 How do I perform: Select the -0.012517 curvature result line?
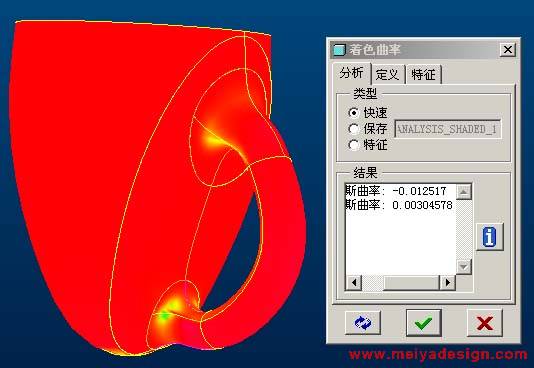click(396, 191)
